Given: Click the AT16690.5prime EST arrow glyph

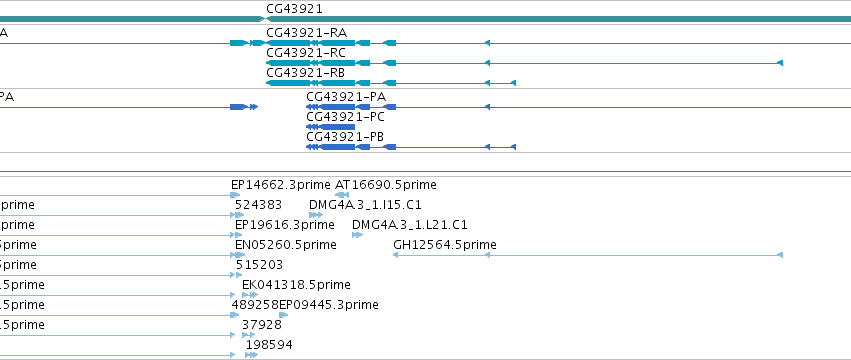Looking at the screenshot, I should click(342, 195).
